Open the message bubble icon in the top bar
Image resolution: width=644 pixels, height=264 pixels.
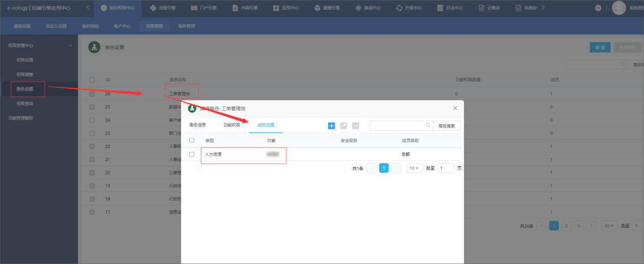[598, 8]
